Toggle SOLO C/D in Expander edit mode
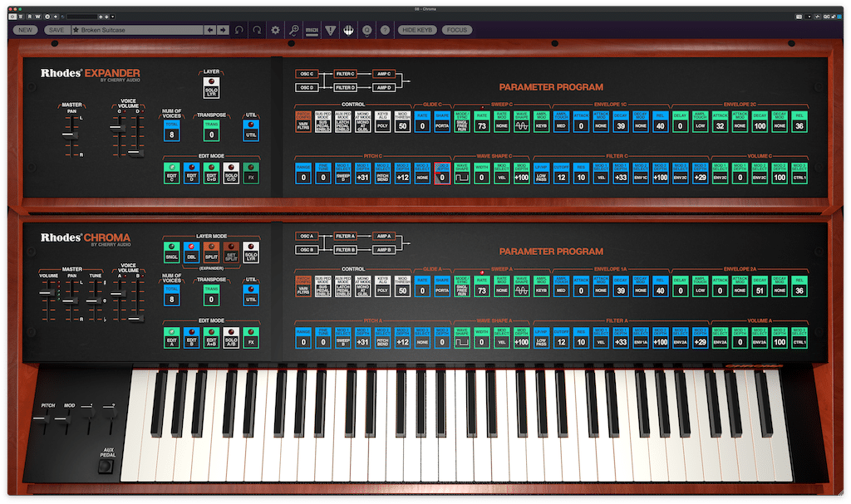Screen dimensions: 851x504 [231, 173]
